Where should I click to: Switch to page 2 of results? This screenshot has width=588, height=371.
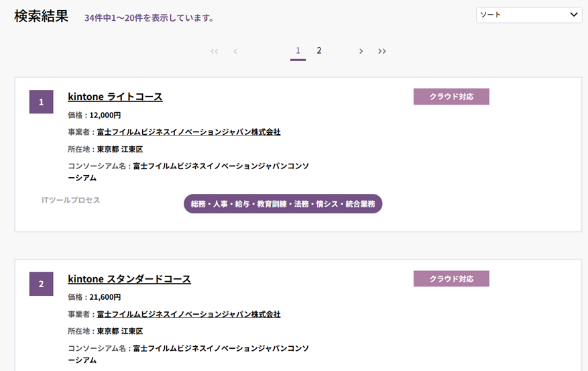[x=319, y=50]
